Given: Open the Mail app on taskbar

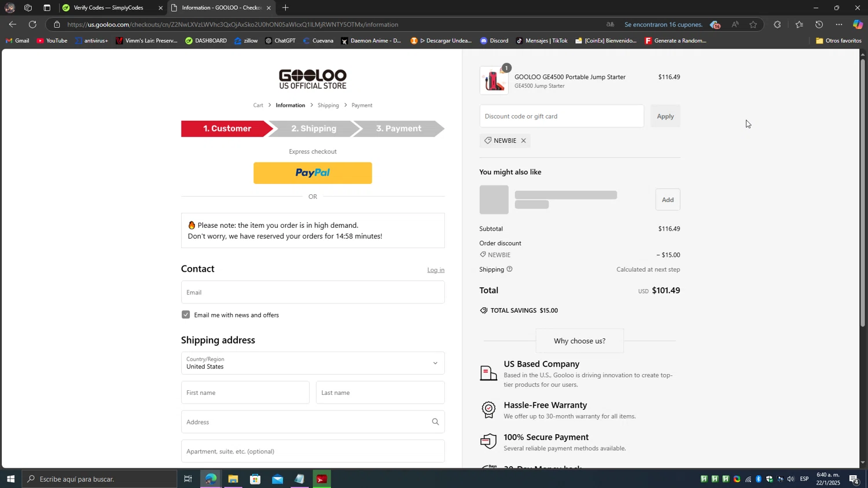Looking at the screenshot, I should tap(278, 479).
